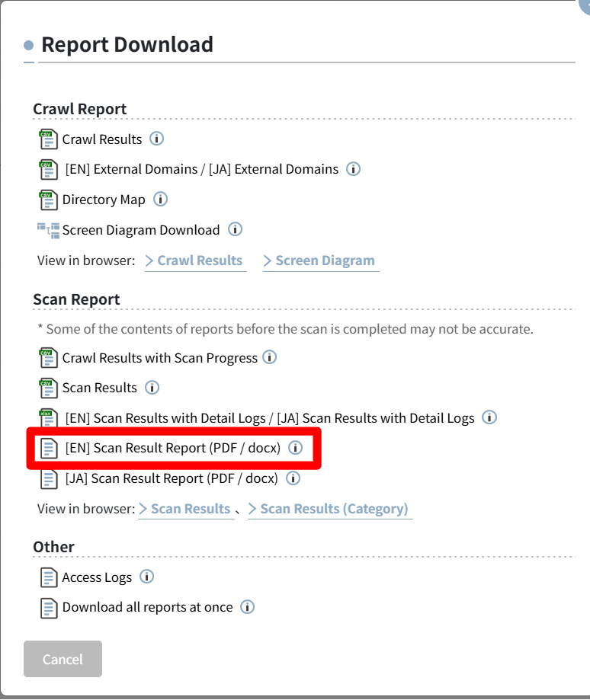Show info for [EN] Scan Result Report

coord(295,447)
